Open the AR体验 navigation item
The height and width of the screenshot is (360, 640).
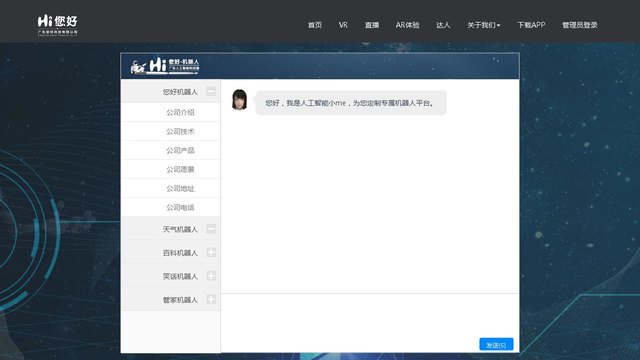tap(407, 25)
